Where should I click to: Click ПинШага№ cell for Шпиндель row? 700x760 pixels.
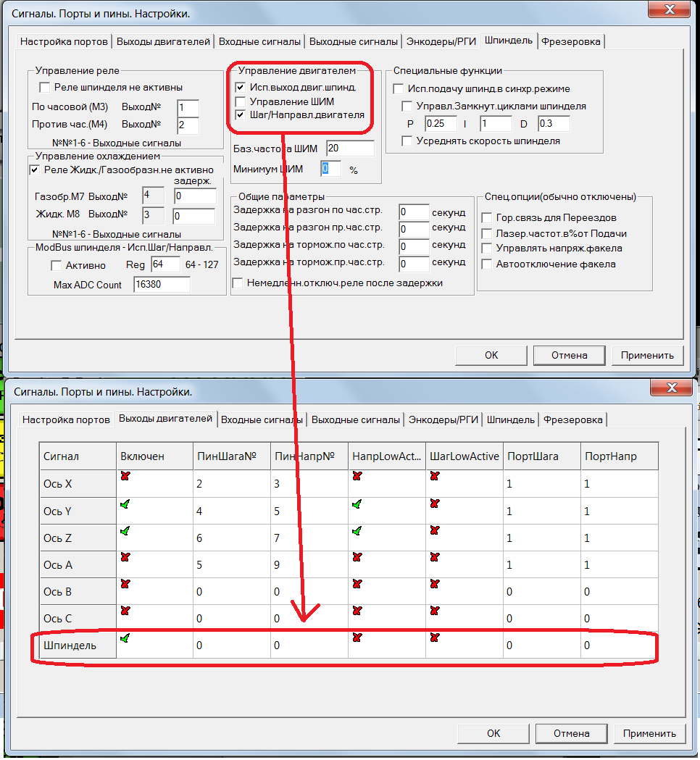[232, 645]
